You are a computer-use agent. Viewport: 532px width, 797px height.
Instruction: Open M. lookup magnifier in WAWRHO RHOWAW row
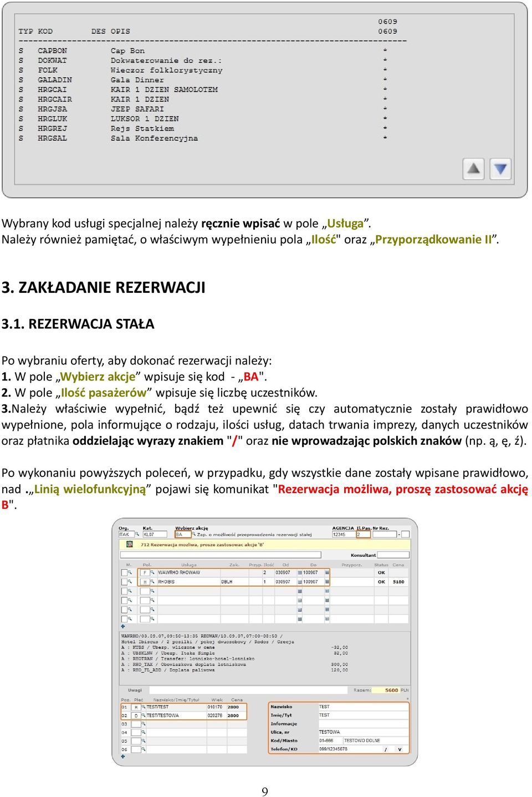[130, 572]
